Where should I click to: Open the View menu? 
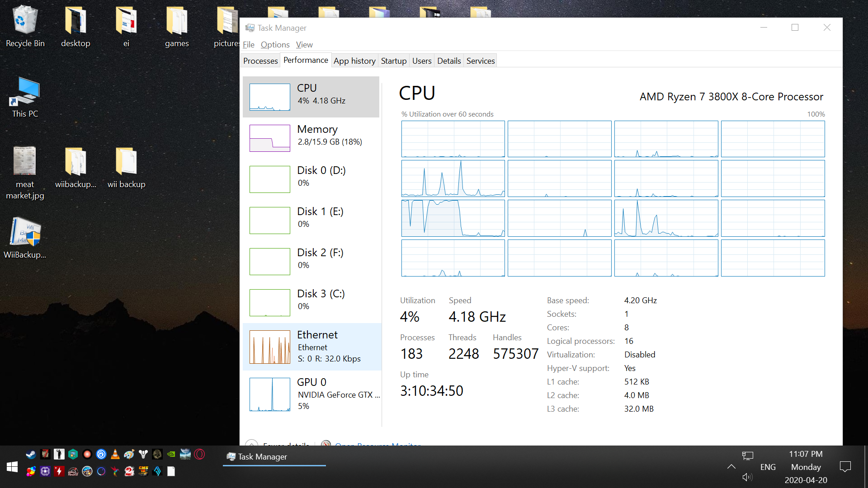pos(304,45)
